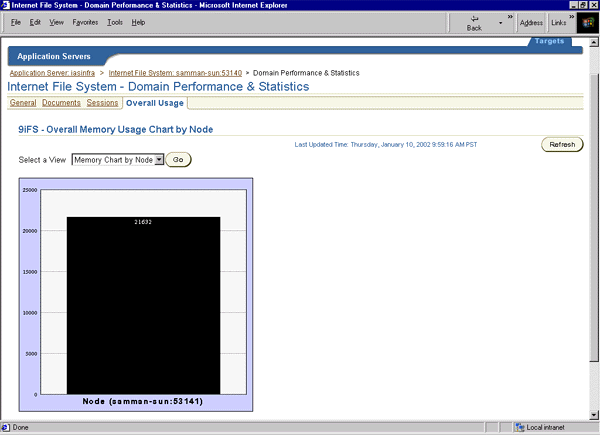Click the Refresh button

pyautogui.click(x=562, y=144)
